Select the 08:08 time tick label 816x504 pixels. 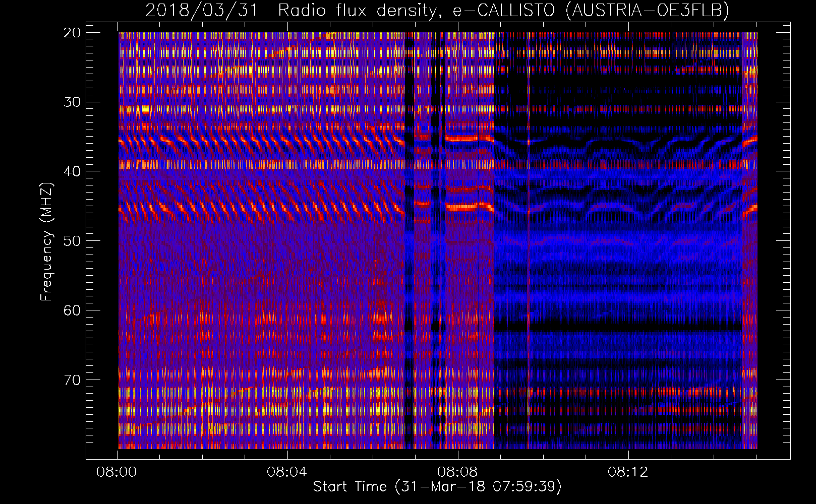coord(457,472)
